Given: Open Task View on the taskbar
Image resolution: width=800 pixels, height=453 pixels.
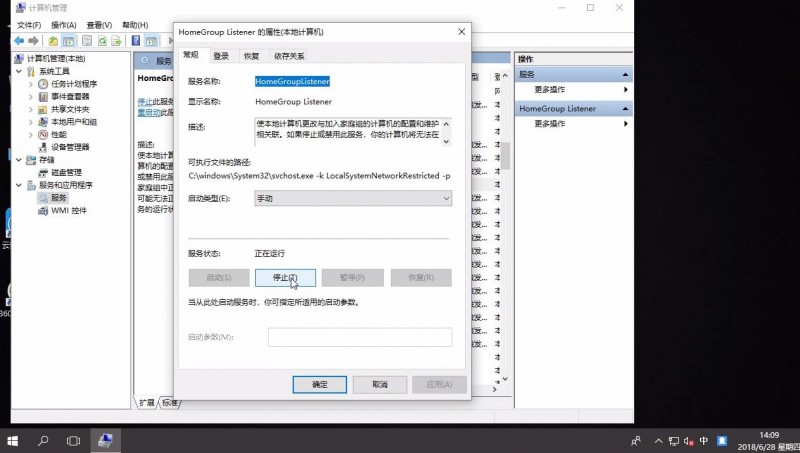Looking at the screenshot, I should [x=73, y=441].
